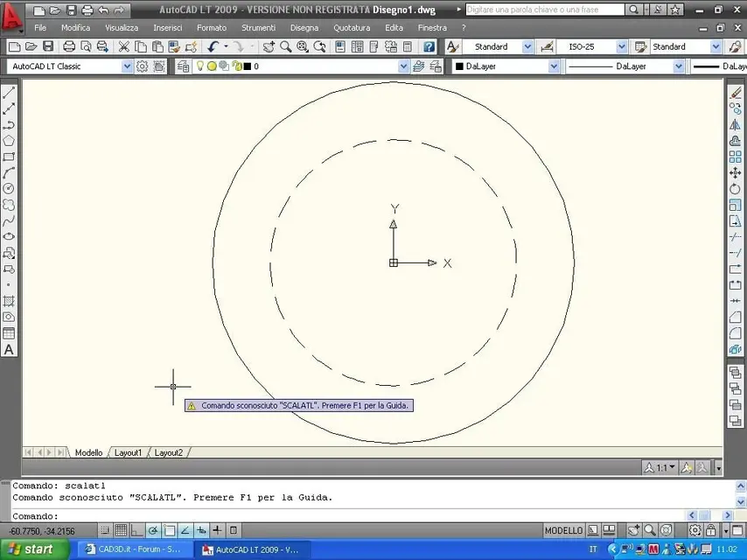Switch to CAD3D.it Forum taskbar window
Screen dimensions: 747x560
click(135, 549)
